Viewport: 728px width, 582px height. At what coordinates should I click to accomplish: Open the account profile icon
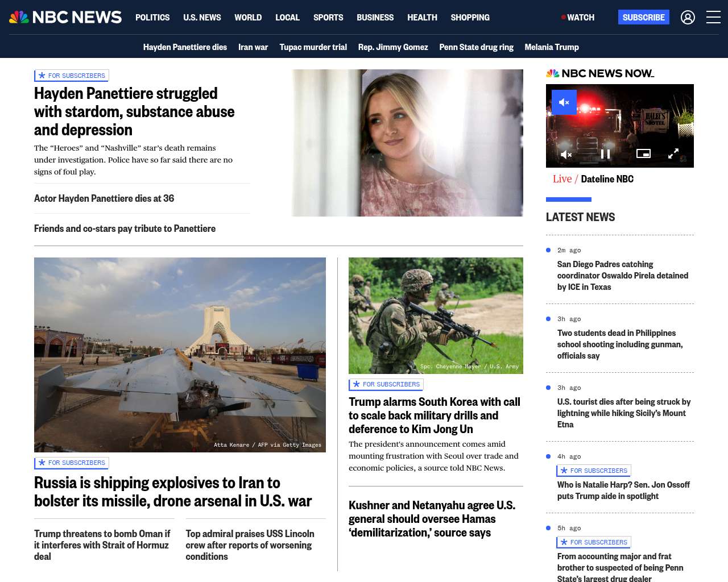[688, 18]
